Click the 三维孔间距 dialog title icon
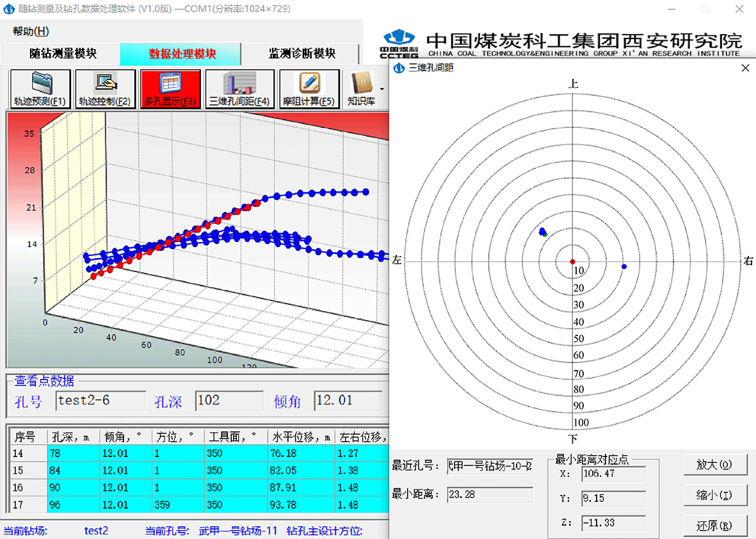The width and height of the screenshot is (756, 539). coord(399,68)
